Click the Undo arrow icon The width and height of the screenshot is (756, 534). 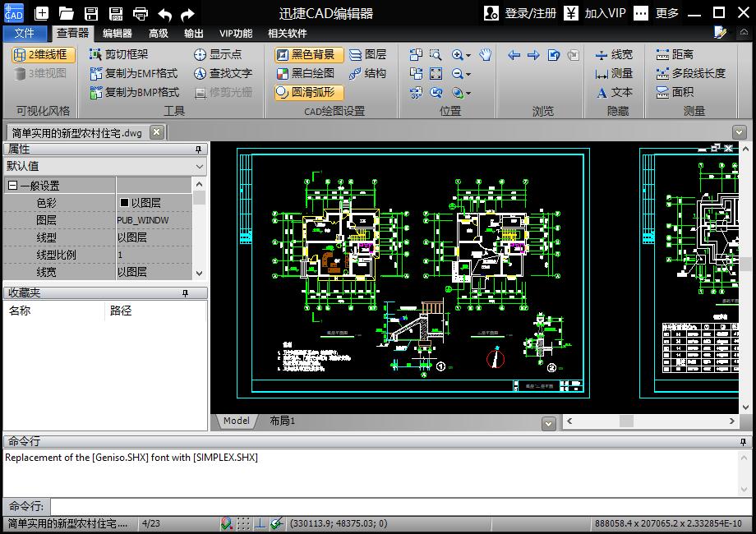164,13
